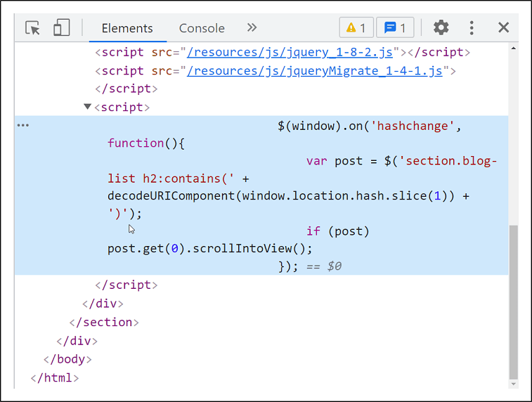Open DevTools settings gear
This screenshot has height=402, width=532.
441,27
